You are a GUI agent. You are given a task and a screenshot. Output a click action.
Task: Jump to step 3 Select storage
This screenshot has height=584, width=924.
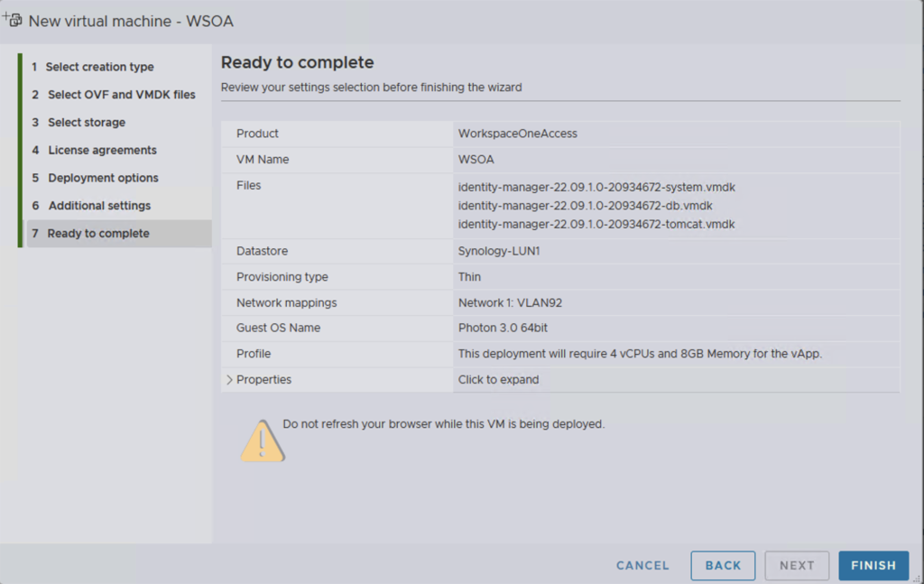click(87, 123)
